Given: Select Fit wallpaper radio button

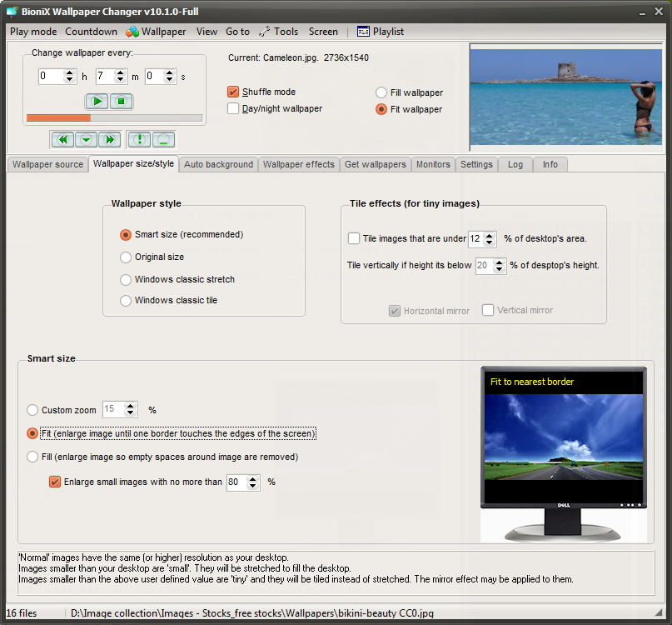Looking at the screenshot, I should point(381,109).
